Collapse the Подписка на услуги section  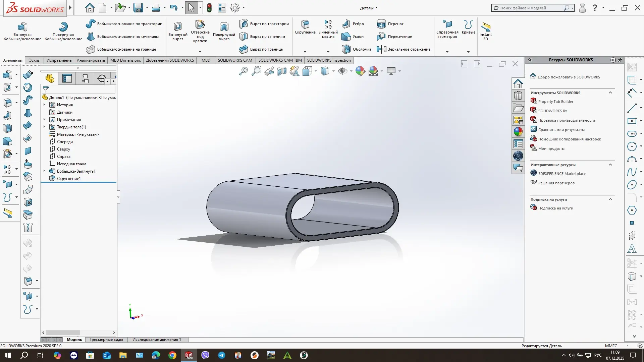click(610, 199)
